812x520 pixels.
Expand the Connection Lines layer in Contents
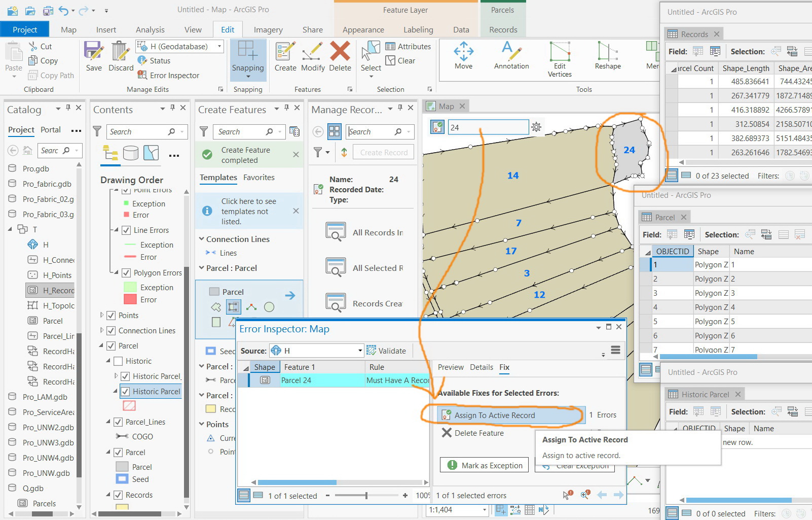[x=102, y=331]
